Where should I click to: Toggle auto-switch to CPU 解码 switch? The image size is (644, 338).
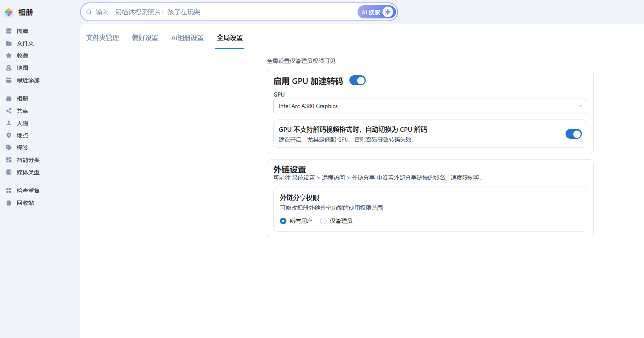tap(574, 134)
